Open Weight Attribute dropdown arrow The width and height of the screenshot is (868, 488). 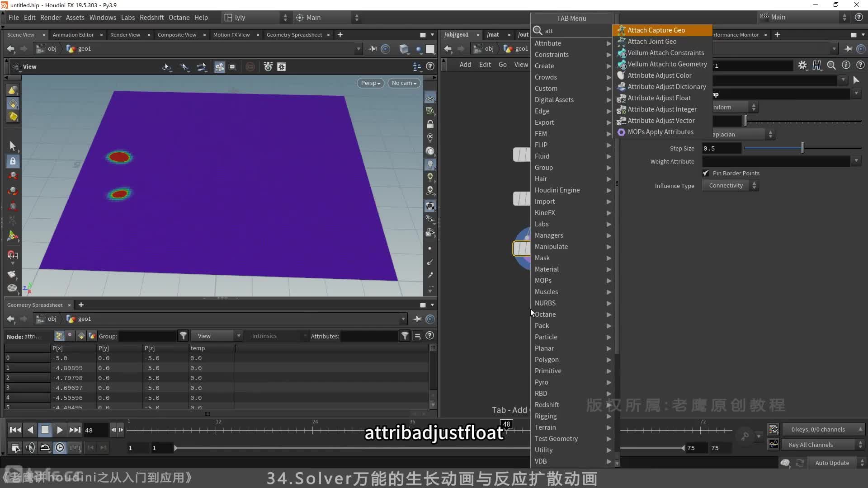pyautogui.click(x=856, y=161)
